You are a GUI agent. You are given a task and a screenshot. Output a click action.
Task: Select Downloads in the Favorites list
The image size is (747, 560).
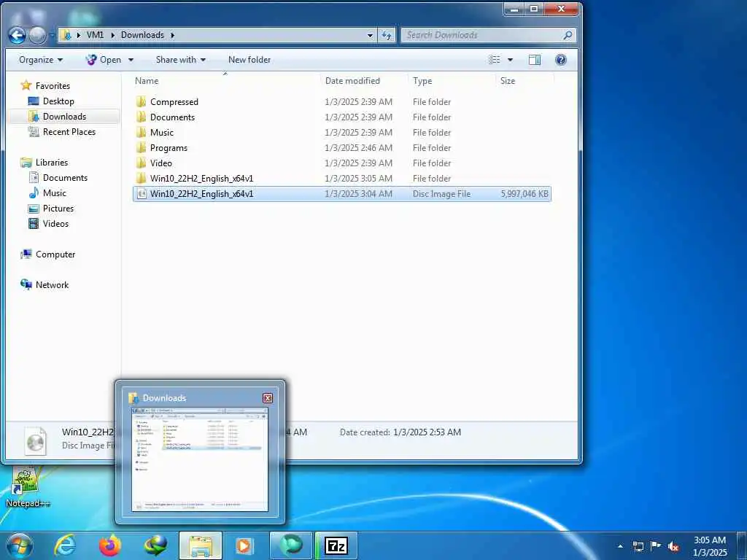(x=64, y=116)
